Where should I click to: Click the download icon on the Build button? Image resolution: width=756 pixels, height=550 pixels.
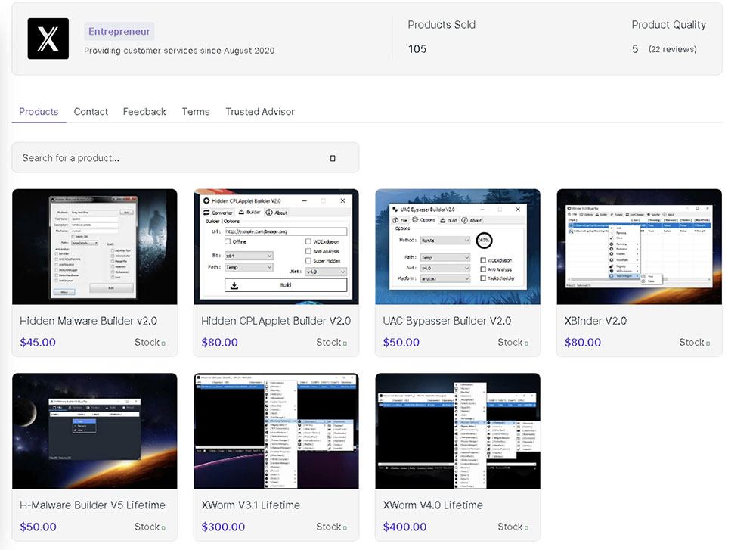pyautogui.click(x=235, y=285)
